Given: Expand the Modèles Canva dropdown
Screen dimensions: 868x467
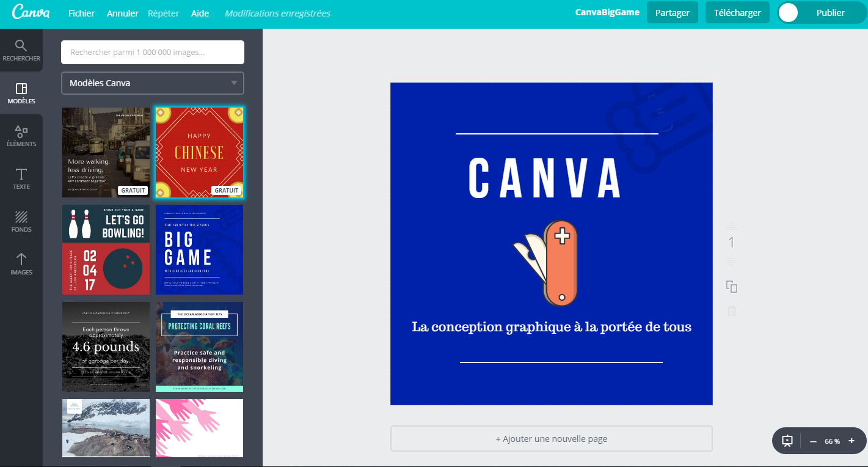Looking at the screenshot, I should tap(153, 83).
